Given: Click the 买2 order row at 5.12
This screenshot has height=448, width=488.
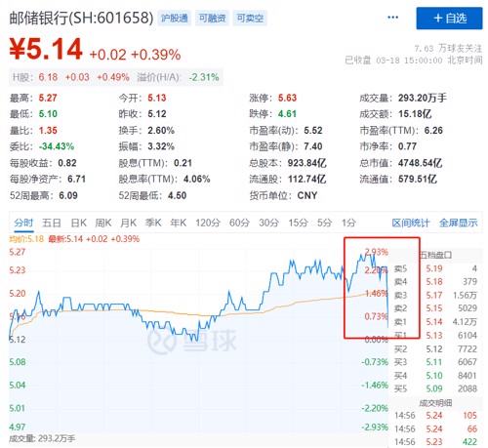Looking at the screenshot, I should (x=435, y=349).
